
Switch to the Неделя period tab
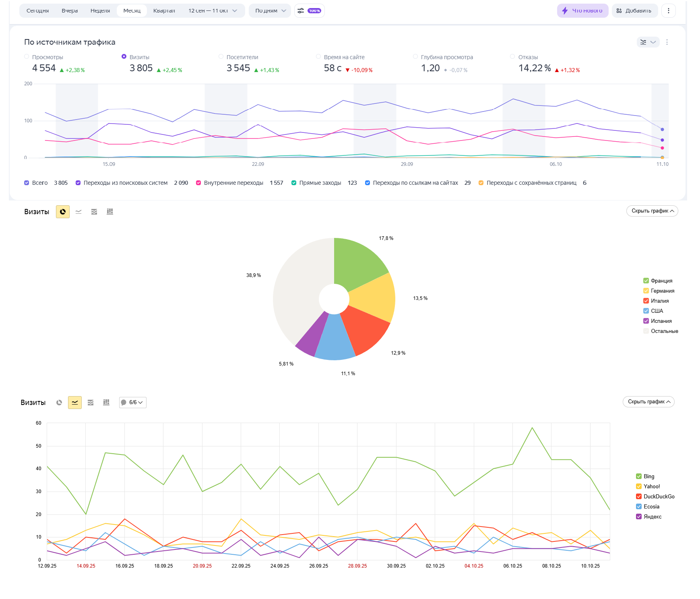pos(100,11)
